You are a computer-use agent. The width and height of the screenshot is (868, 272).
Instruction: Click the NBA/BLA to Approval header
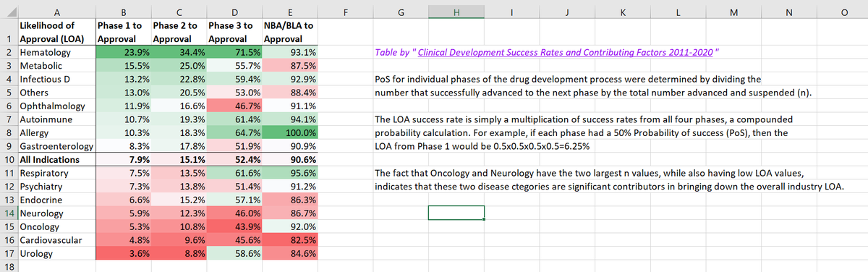click(290, 32)
